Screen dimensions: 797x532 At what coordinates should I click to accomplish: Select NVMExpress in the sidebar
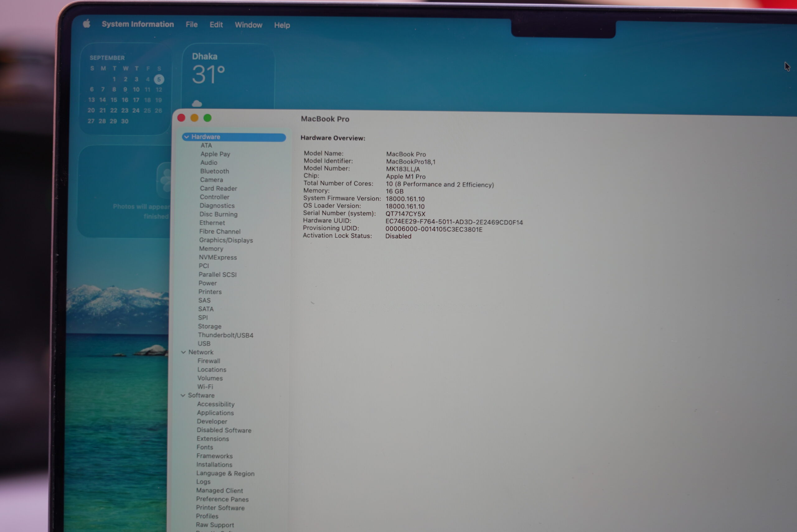point(218,258)
